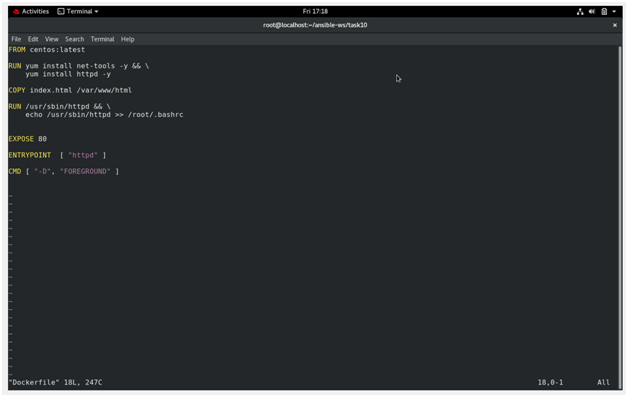Click the volume speaker icon
The width and height of the screenshot is (628, 397).
(592, 12)
